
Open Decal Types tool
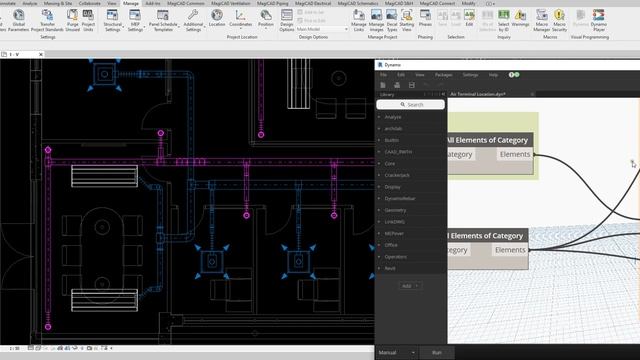point(392,20)
